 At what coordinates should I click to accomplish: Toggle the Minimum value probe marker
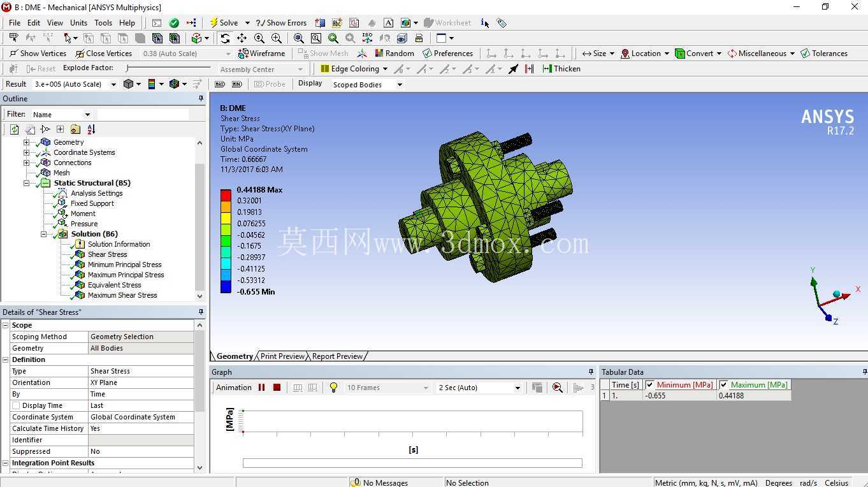[x=236, y=84]
